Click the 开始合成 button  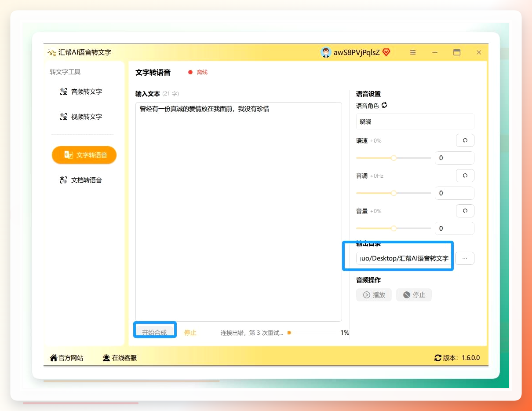154,332
